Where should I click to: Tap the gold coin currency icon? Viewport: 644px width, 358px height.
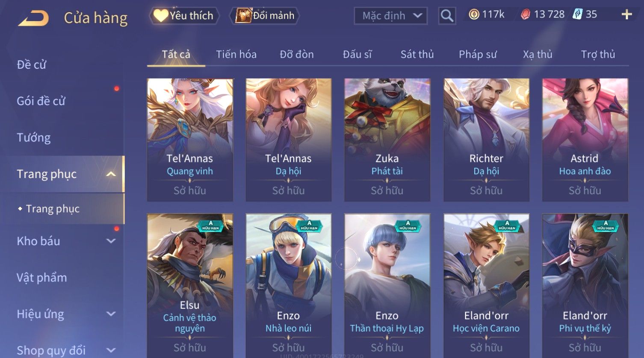(474, 15)
